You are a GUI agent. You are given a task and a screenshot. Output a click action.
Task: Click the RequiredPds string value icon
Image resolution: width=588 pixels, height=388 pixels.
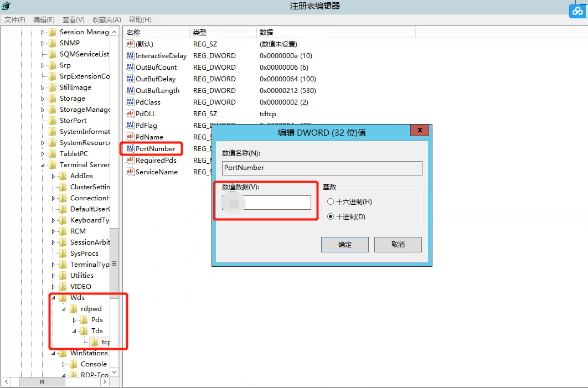[x=130, y=160]
